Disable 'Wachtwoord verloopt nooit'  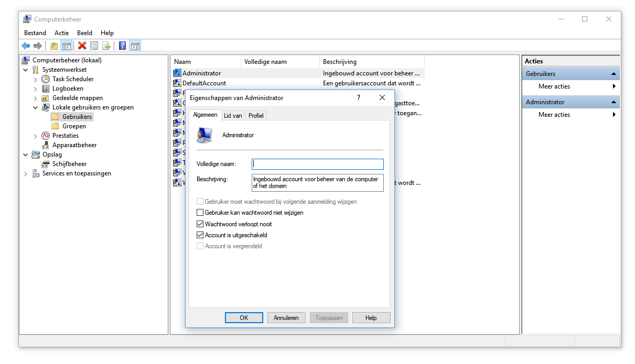tap(200, 224)
